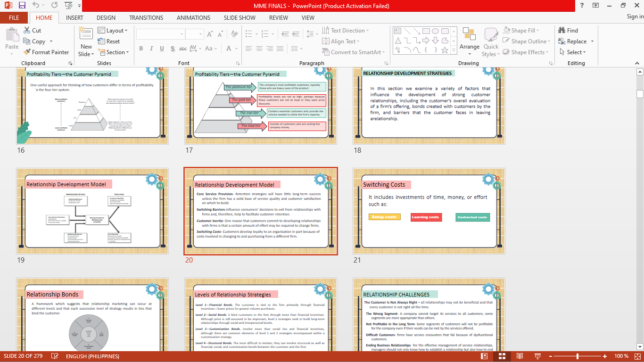644x362 pixels.
Task: Go to the SLIDE SHOW tab
Action: click(239, 17)
